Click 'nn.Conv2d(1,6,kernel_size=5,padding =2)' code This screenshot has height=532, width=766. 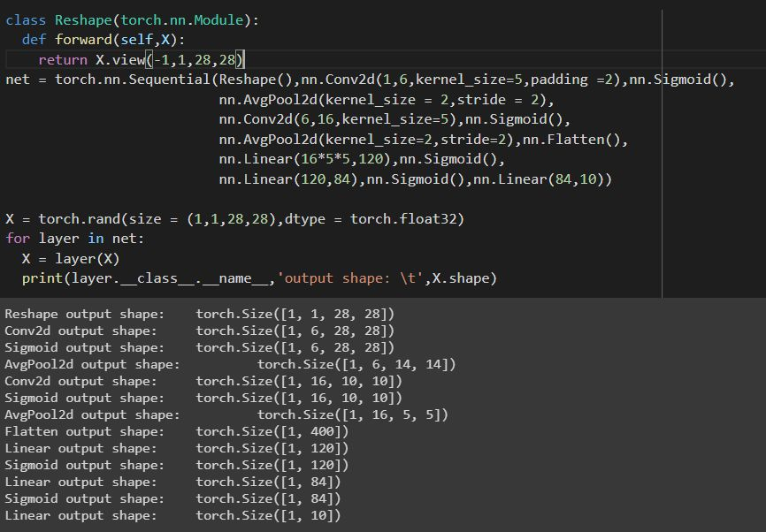459,80
